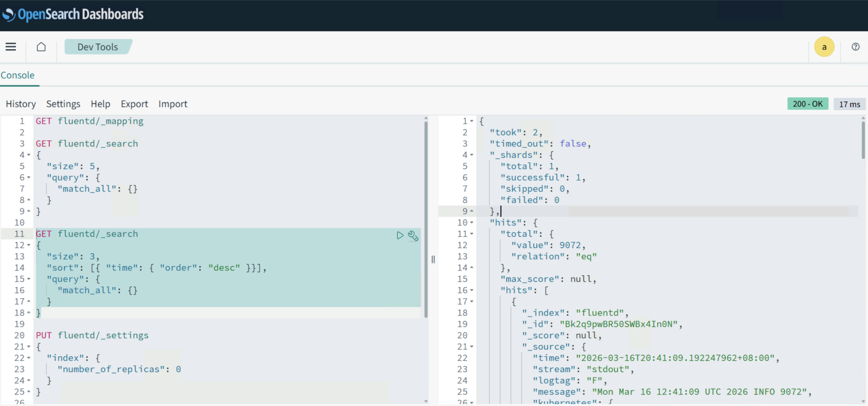Open the console Help menu item

pos(100,104)
